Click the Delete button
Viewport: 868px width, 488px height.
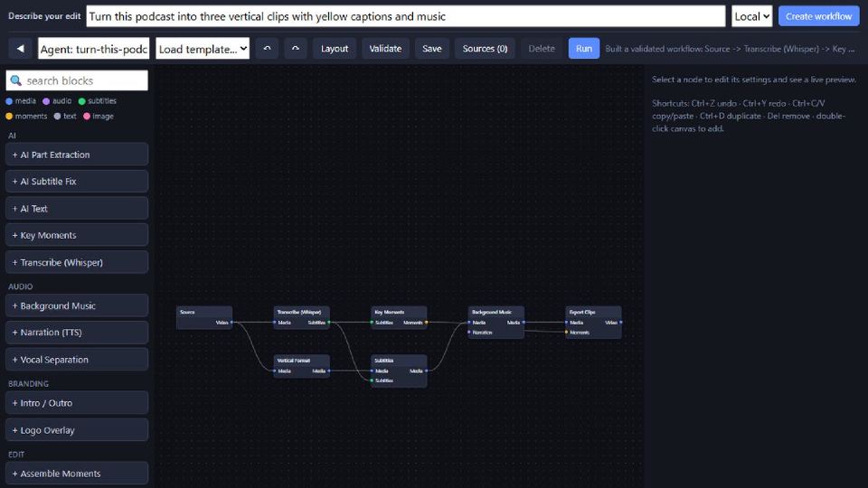pos(542,49)
